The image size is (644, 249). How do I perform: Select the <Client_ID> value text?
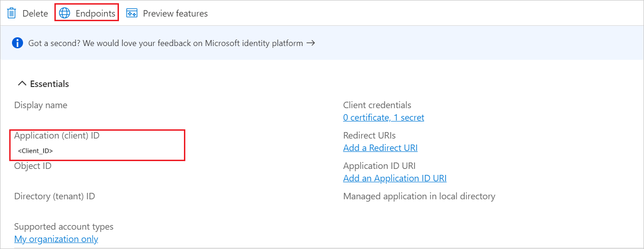[35, 151]
